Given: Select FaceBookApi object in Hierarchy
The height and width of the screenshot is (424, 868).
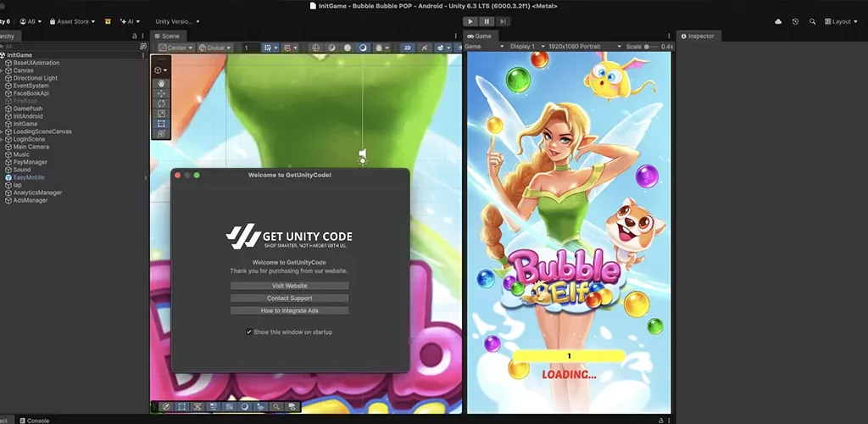Looking at the screenshot, I should coord(31,93).
